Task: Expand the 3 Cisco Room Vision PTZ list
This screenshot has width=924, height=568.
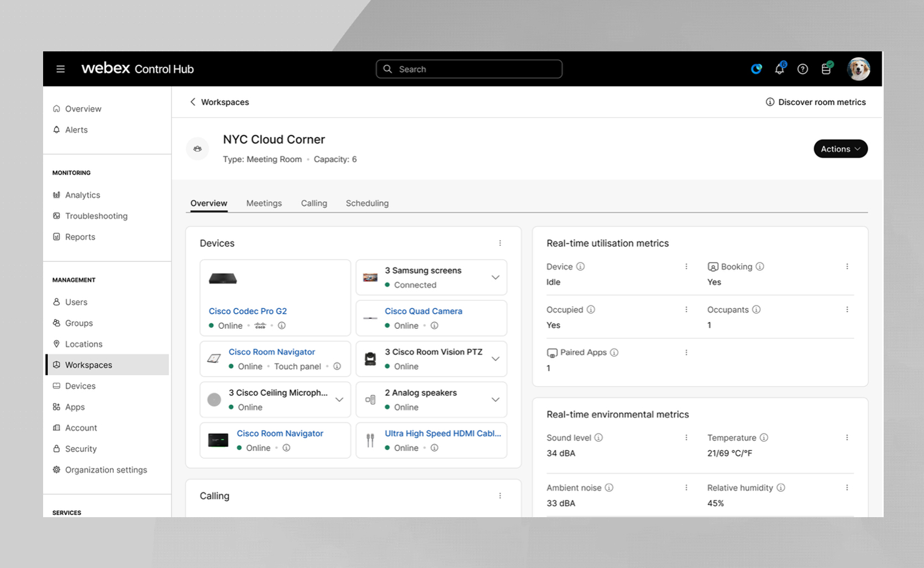Action: point(495,359)
